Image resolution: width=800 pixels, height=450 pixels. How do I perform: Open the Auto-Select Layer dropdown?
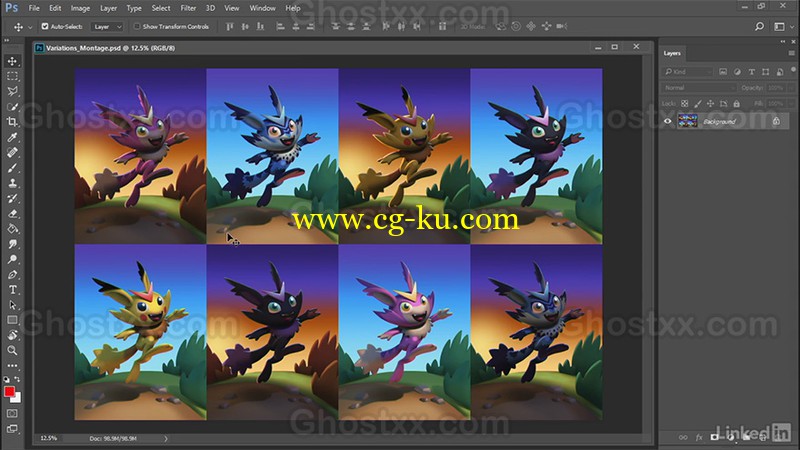(x=108, y=27)
